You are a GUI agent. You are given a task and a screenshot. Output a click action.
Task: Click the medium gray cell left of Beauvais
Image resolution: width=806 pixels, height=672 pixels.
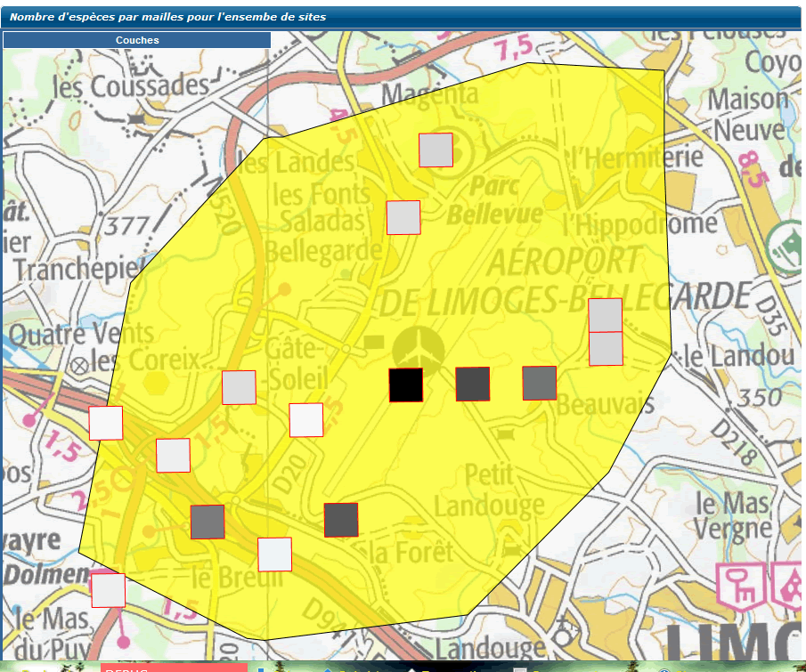point(540,384)
